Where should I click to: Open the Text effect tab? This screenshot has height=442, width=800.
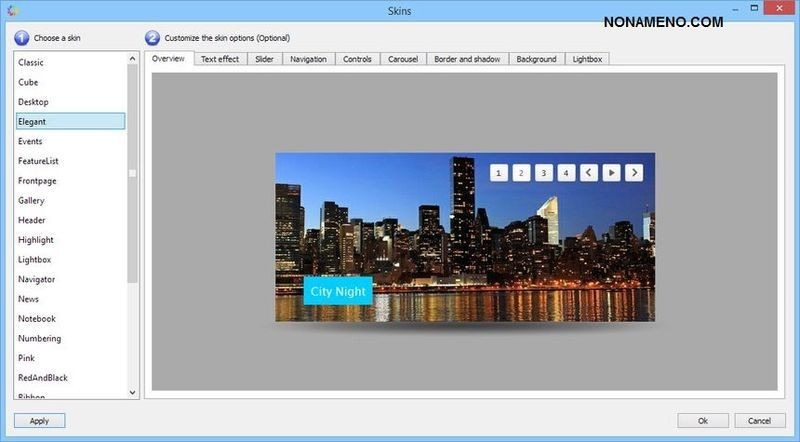pos(220,59)
